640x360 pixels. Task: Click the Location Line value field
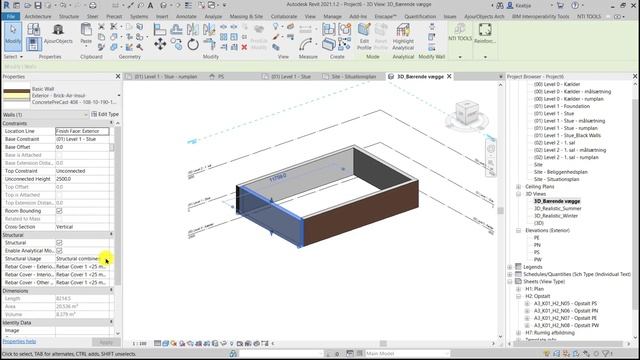coord(82,131)
